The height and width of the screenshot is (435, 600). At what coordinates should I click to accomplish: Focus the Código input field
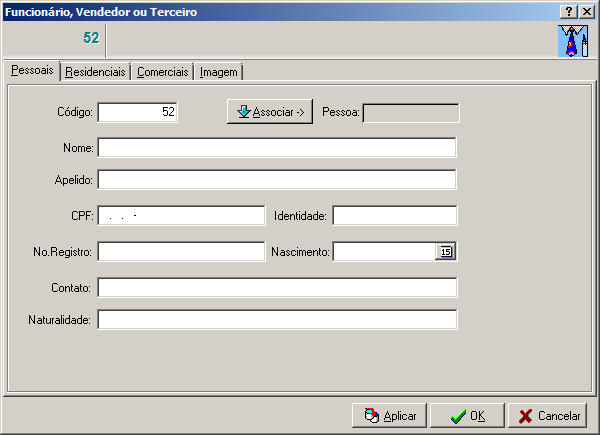coord(138,113)
